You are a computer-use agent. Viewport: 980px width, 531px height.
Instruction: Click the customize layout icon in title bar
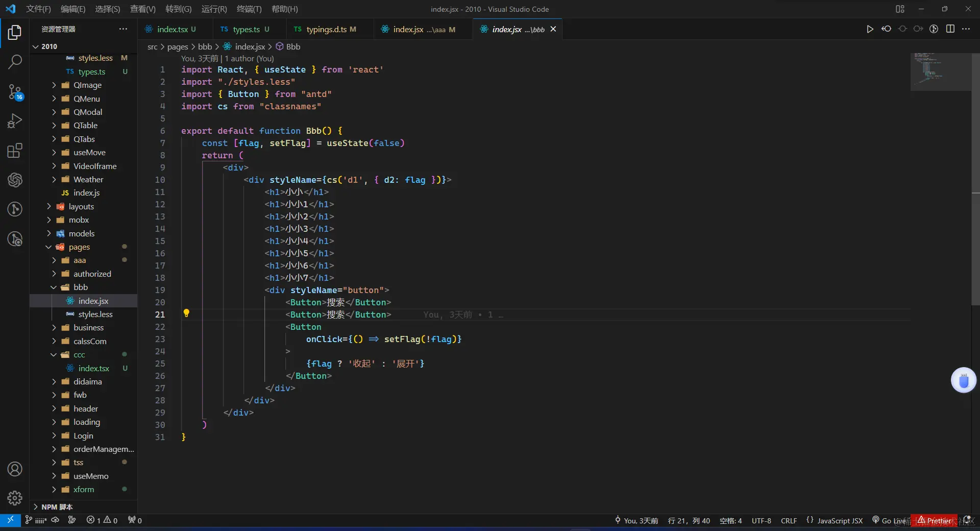pos(900,9)
